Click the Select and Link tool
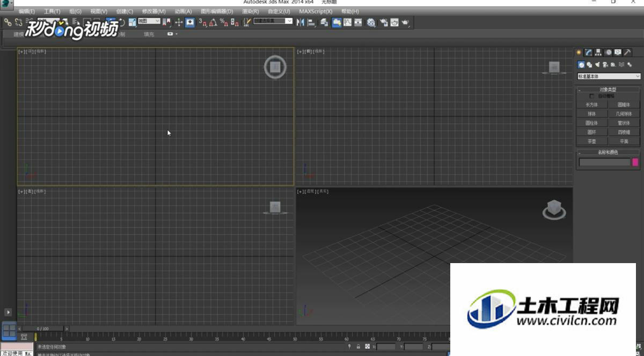 point(8,22)
